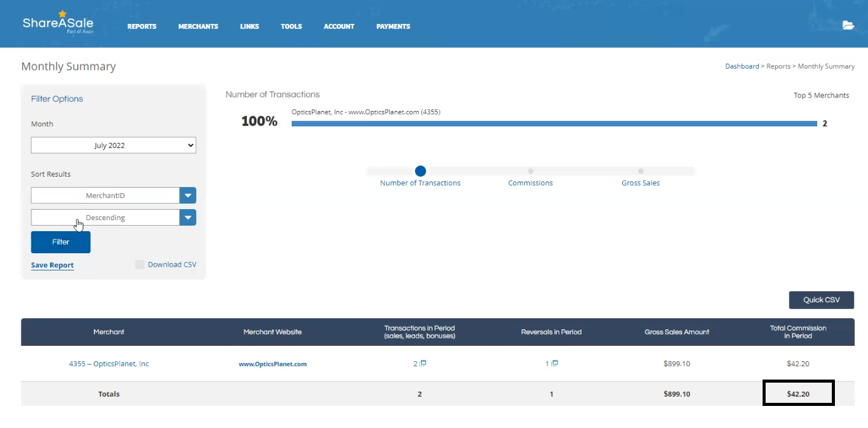This screenshot has width=868, height=428.
Task: Click the Reports breadcrumb text
Action: pyautogui.click(x=779, y=66)
